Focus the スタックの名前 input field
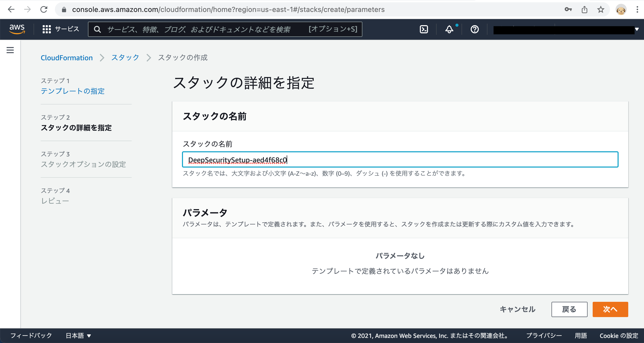Image resolution: width=644 pixels, height=343 pixels. (400, 159)
